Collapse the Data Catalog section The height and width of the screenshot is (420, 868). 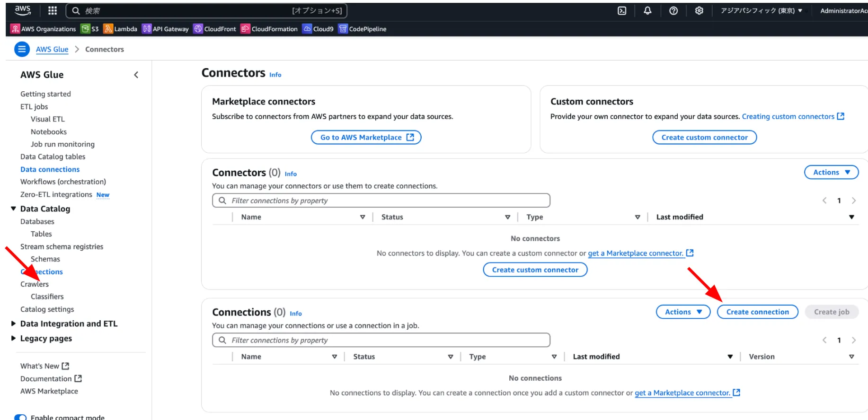coord(13,209)
